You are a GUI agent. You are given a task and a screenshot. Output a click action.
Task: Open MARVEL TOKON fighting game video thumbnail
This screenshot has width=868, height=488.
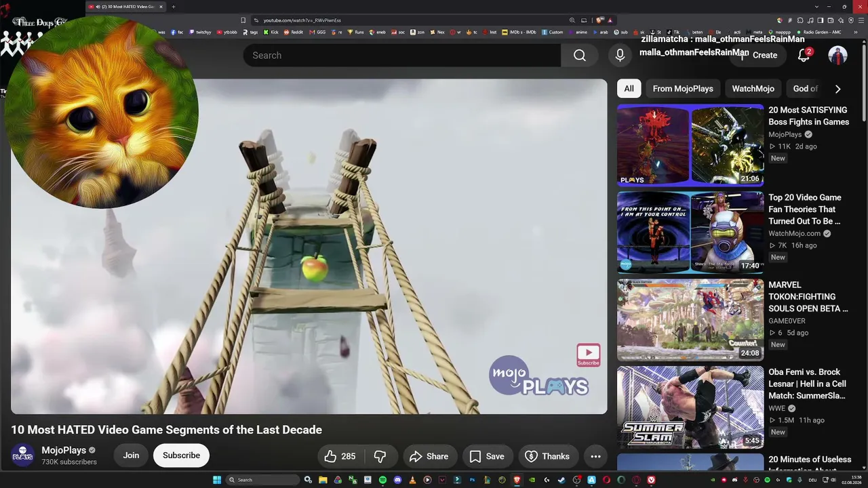(x=690, y=320)
